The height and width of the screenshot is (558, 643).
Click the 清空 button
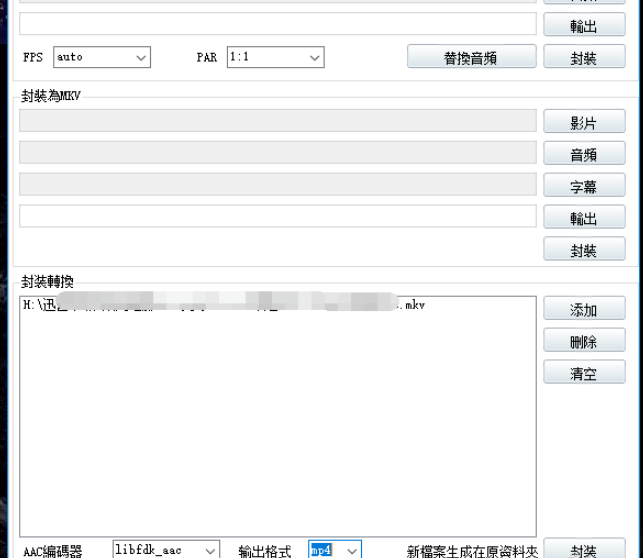click(584, 372)
